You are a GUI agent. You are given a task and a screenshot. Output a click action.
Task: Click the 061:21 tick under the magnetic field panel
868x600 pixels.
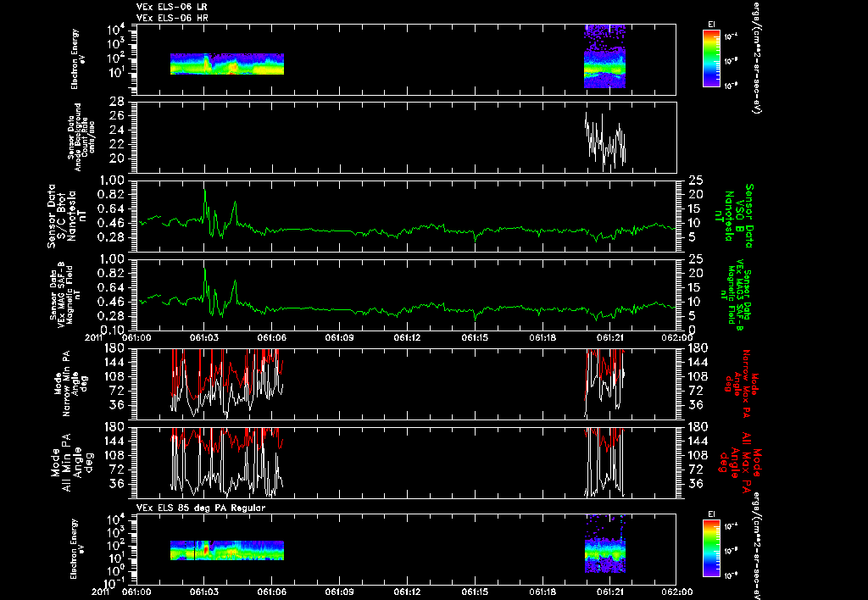point(610,337)
